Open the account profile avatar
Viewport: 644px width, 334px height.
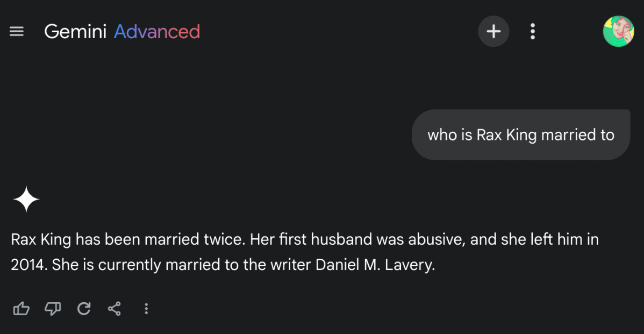618,31
